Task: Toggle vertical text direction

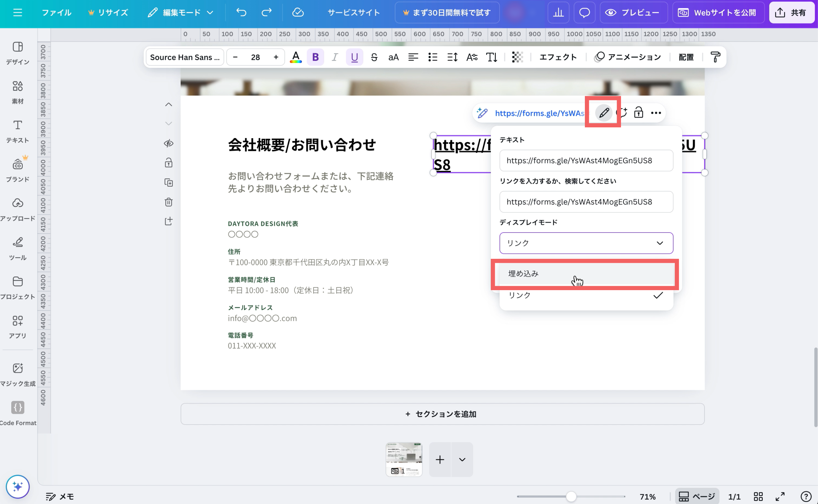Action: coord(491,57)
